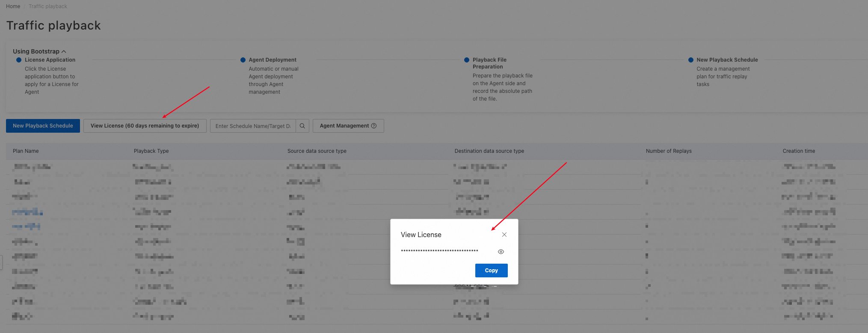Click the masked license key text
Viewport: 868px width, 333px height.
tap(439, 251)
